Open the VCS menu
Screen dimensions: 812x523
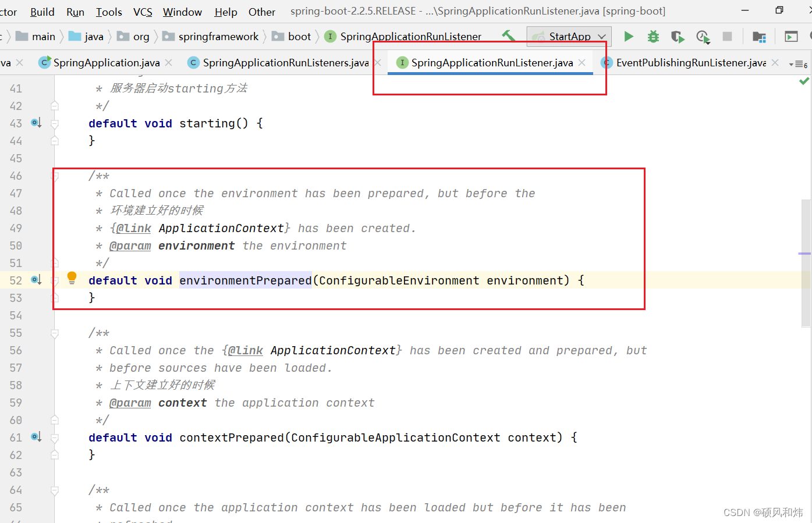[x=143, y=12]
